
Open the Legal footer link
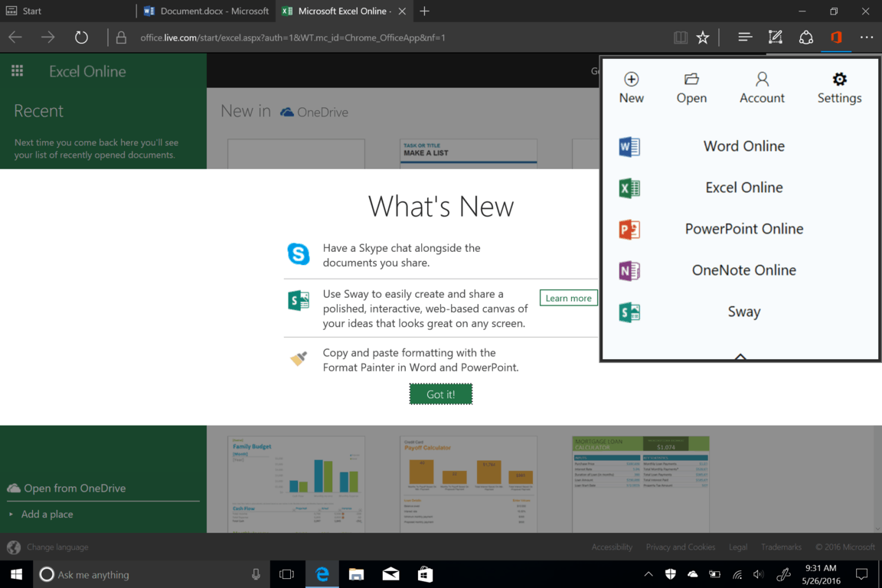[738, 547]
